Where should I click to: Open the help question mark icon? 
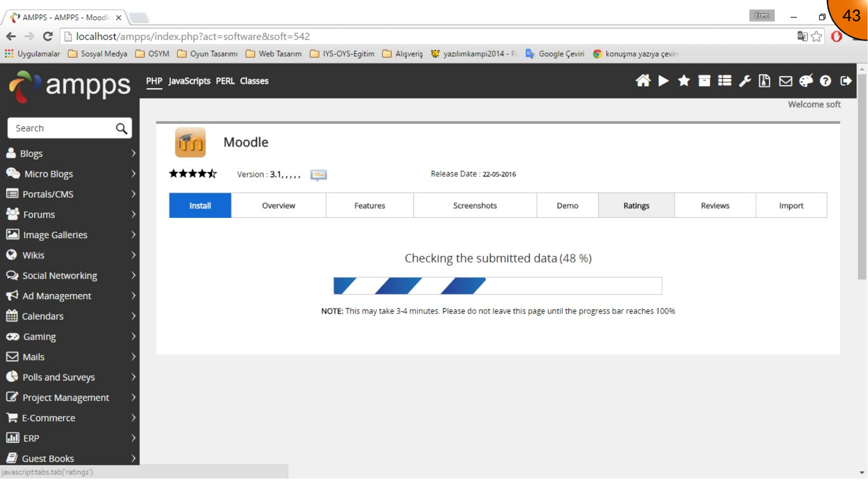pyautogui.click(x=826, y=81)
